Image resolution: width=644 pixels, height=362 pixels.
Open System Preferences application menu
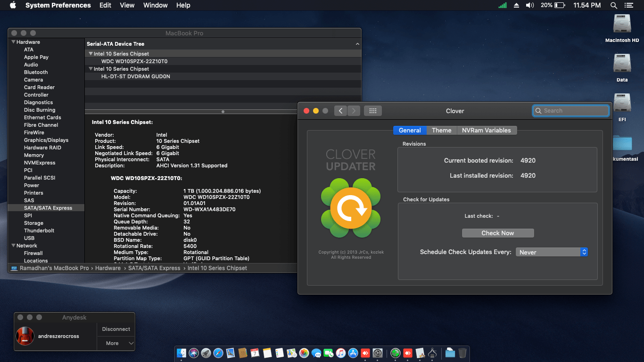[58, 5]
